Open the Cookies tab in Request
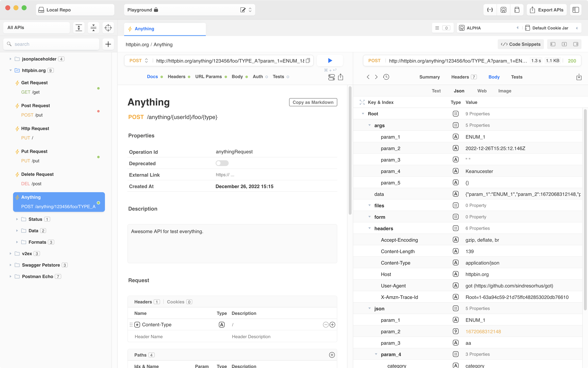Viewport: 588px width, 368px height. [179, 302]
